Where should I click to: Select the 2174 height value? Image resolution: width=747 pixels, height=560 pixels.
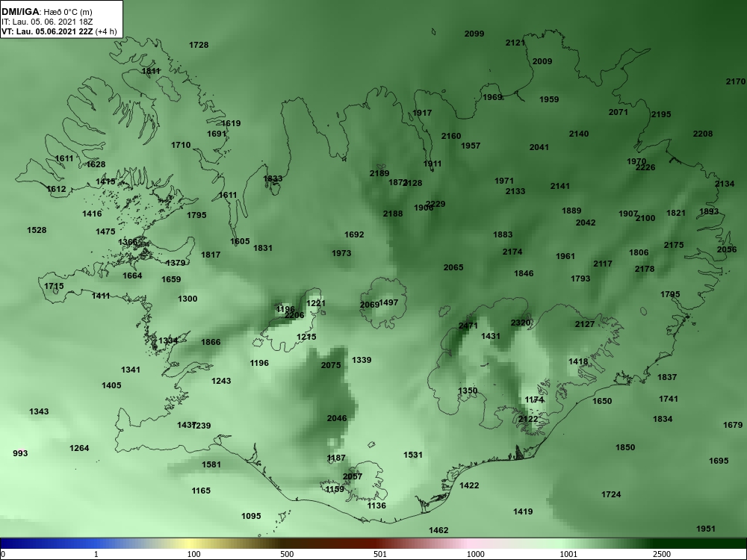click(x=512, y=252)
